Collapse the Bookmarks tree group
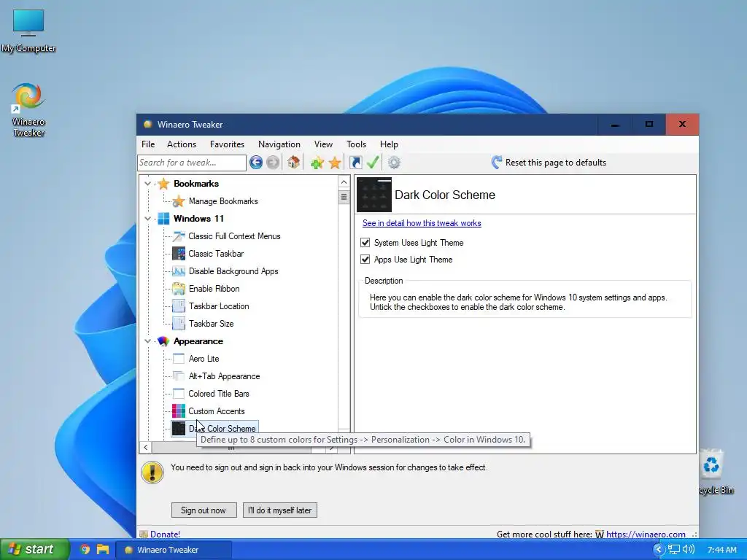The height and width of the screenshot is (560, 747). (x=147, y=184)
